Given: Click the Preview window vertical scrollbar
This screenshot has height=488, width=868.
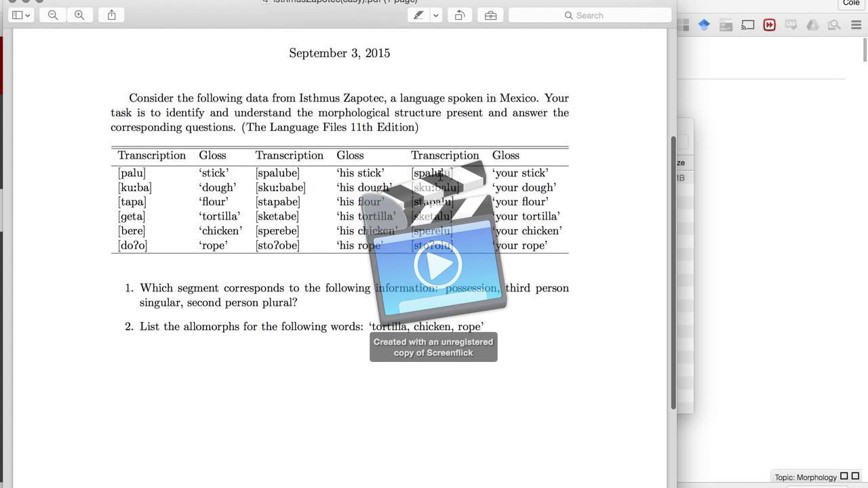Looking at the screenshot, I should (x=673, y=271).
